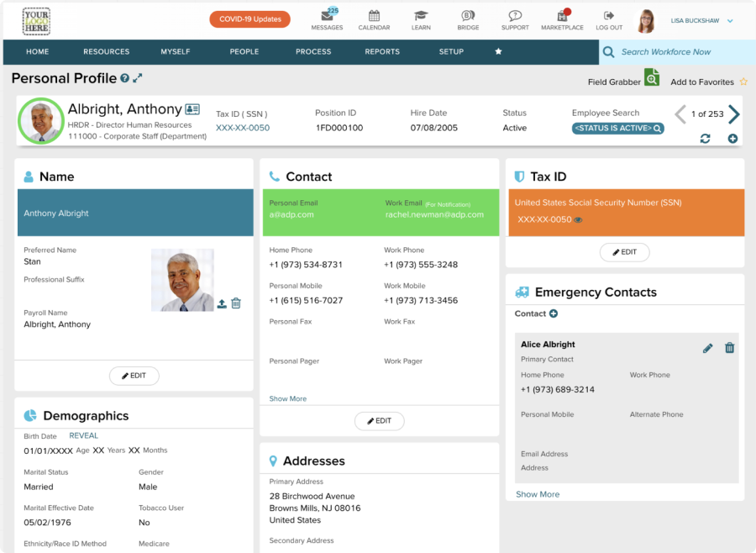Screen dimensions: 756x553
Task: Open the RESOURCES menu
Action: 107,51
